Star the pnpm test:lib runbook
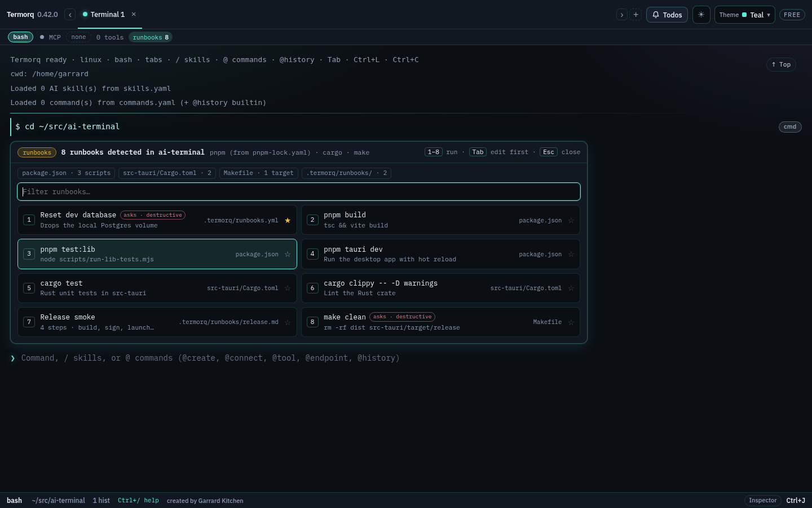 click(x=288, y=254)
